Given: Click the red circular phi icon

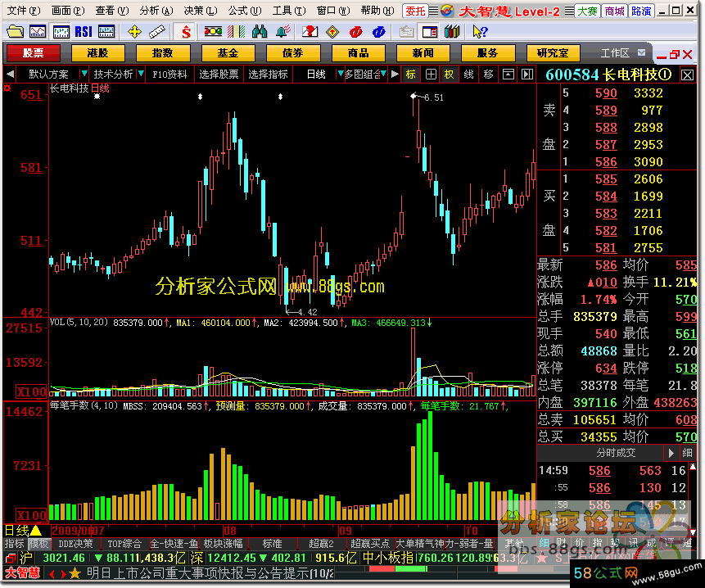Looking at the screenshot, I should point(355,31).
